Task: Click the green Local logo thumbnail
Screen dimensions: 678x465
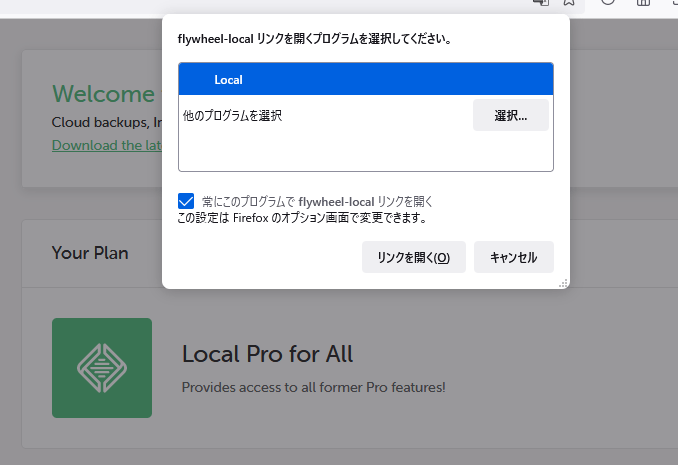Action: tap(102, 368)
